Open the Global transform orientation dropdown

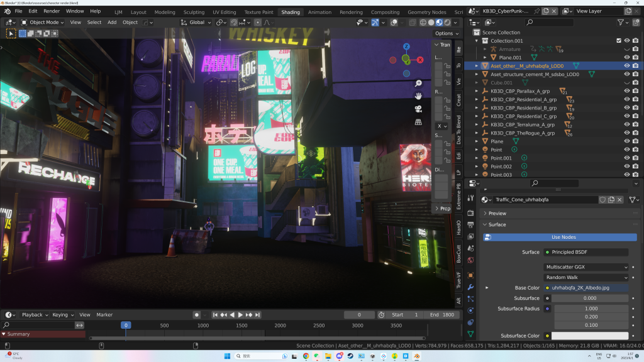[196, 23]
